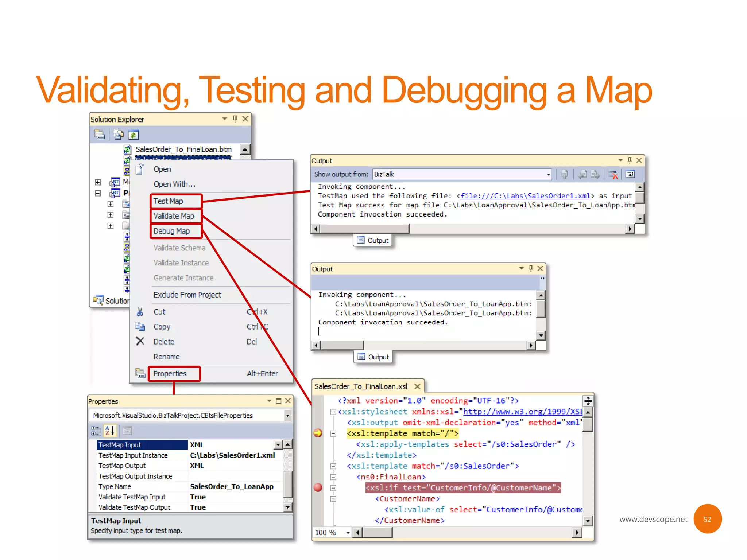Screen dimensions: 747x560
Task: Click SalesOrder_To_FinalLoan.btm map file icon
Action: point(127,149)
